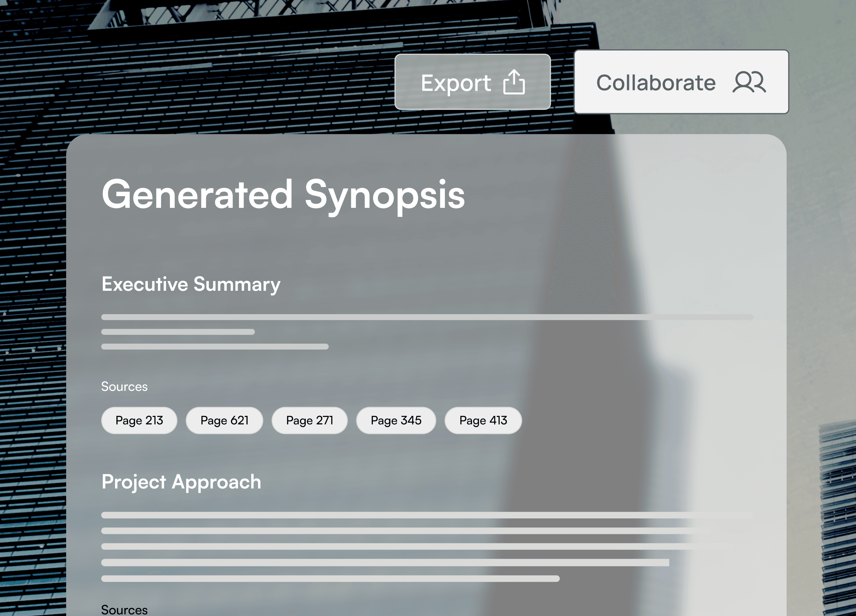Click first line of Project Approach text

[427, 515]
